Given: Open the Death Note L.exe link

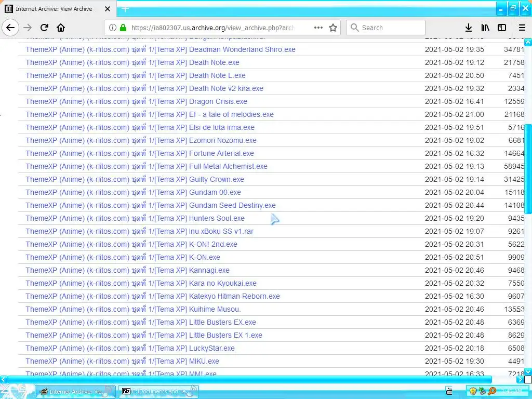Looking at the screenshot, I should point(136,75).
